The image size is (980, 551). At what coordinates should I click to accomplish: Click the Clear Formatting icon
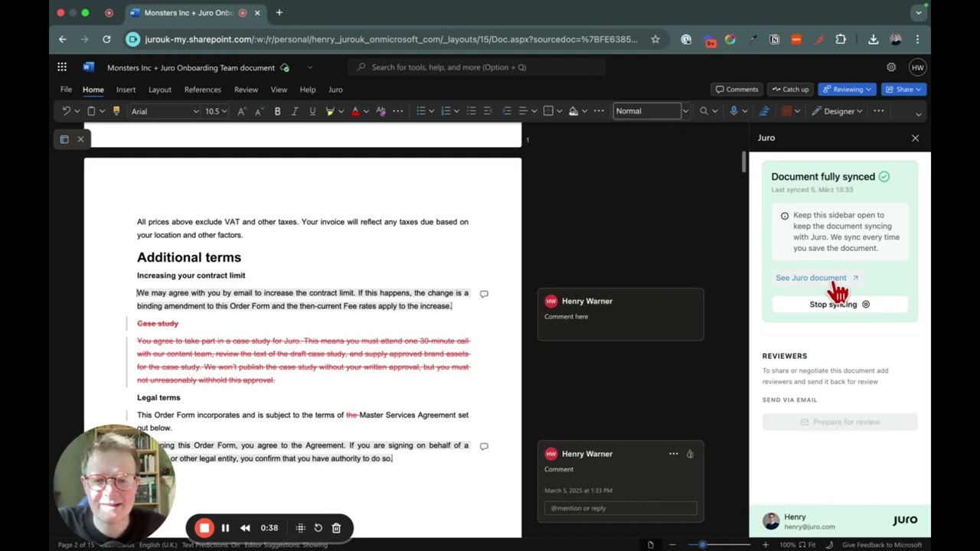(x=381, y=111)
